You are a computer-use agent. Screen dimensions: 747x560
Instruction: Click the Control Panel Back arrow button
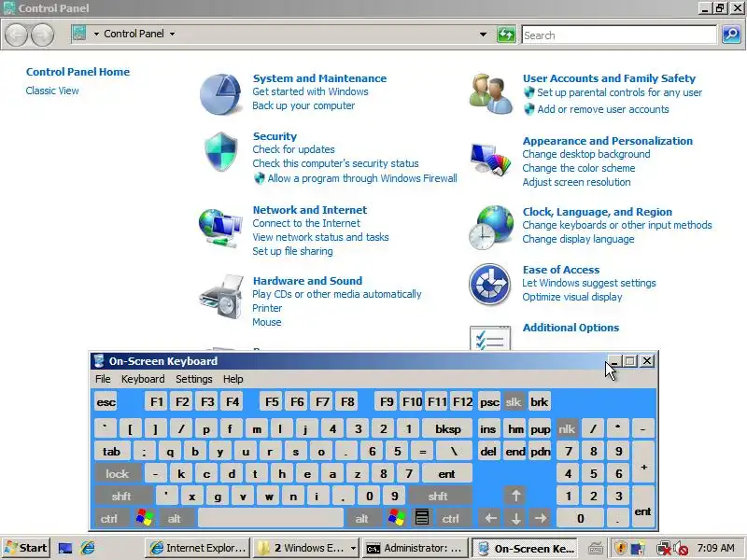[x=17, y=35]
